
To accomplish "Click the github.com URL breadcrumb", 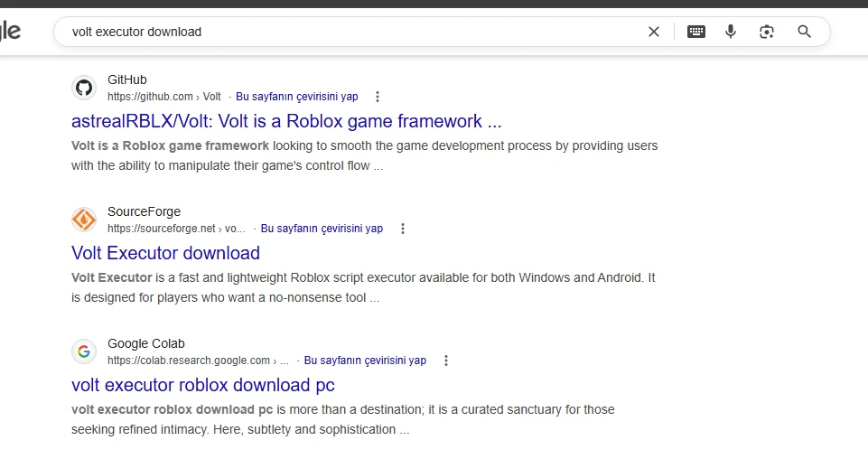I will coord(163,97).
